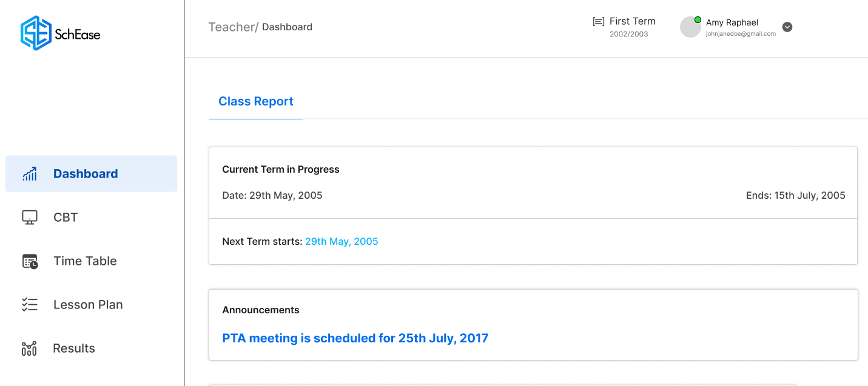
Task: Click the next term start date link
Action: click(341, 241)
